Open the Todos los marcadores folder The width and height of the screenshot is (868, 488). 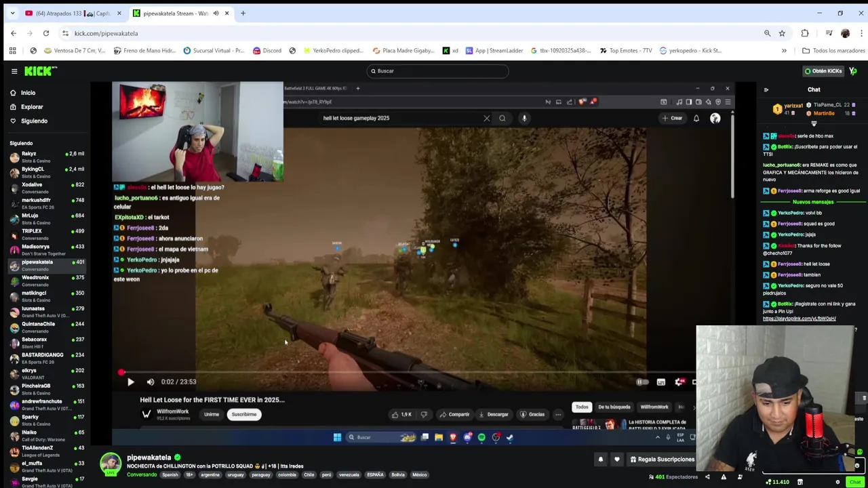[x=833, y=51]
